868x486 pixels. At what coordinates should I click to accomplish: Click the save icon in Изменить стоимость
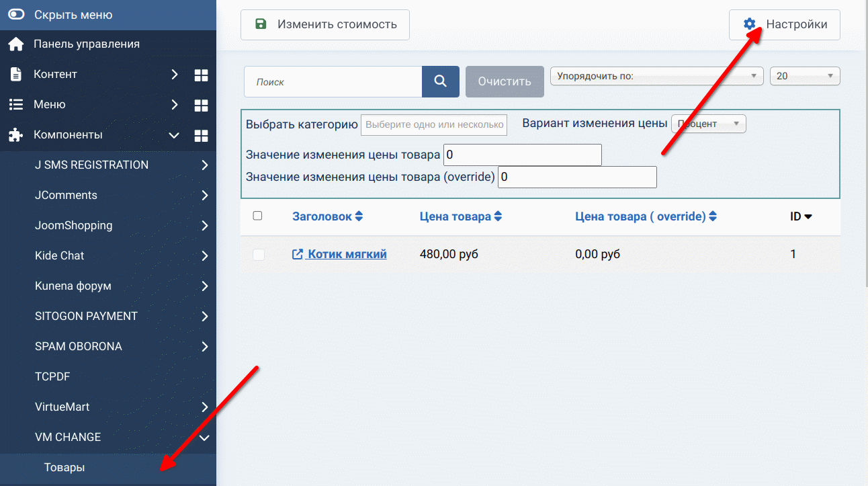point(261,24)
